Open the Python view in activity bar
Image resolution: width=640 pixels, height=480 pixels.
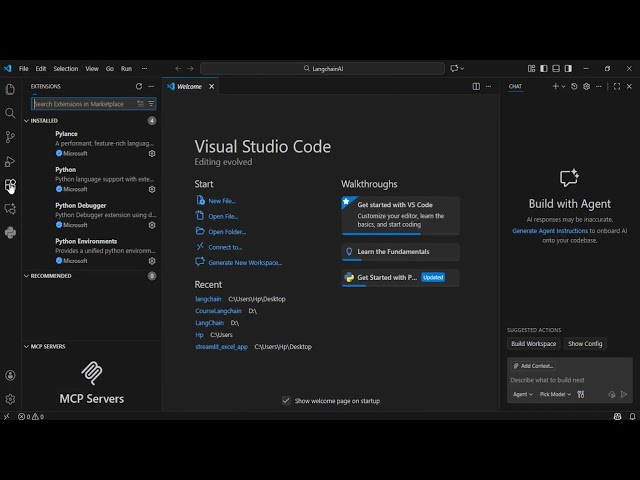[10, 233]
